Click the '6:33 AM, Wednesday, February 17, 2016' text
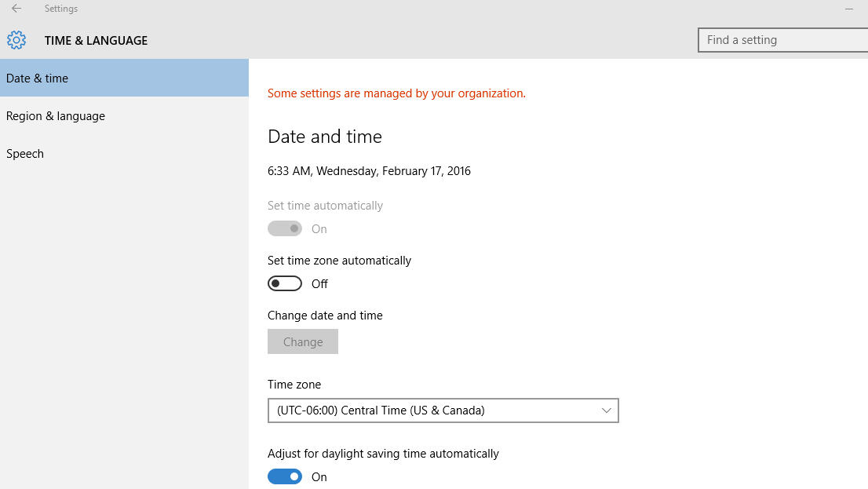Image resolution: width=868 pixels, height=489 pixels. tap(369, 171)
